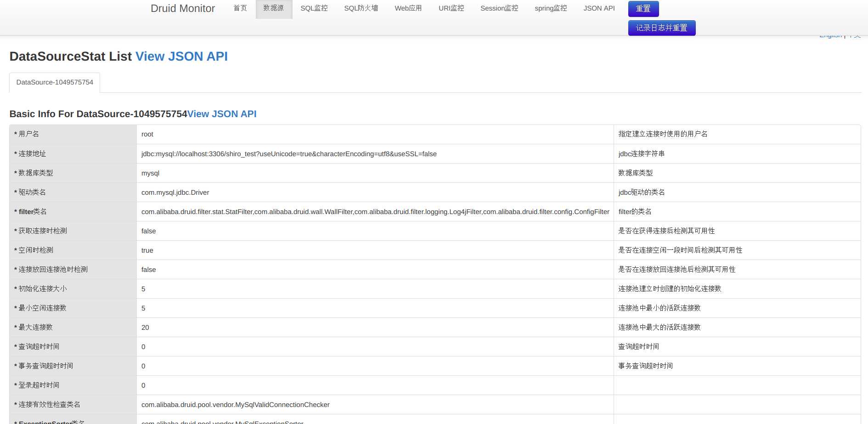This screenshot has width=868, height=424.
Task: Click the * 获取连接时检测 row label
Action: pos(40,231)
